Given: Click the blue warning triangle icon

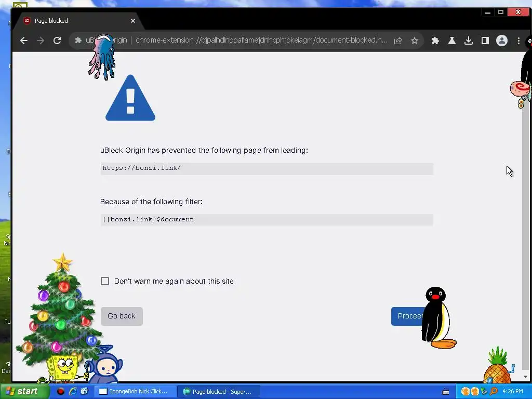Looking at the screenshot, I should click(130, 98).
